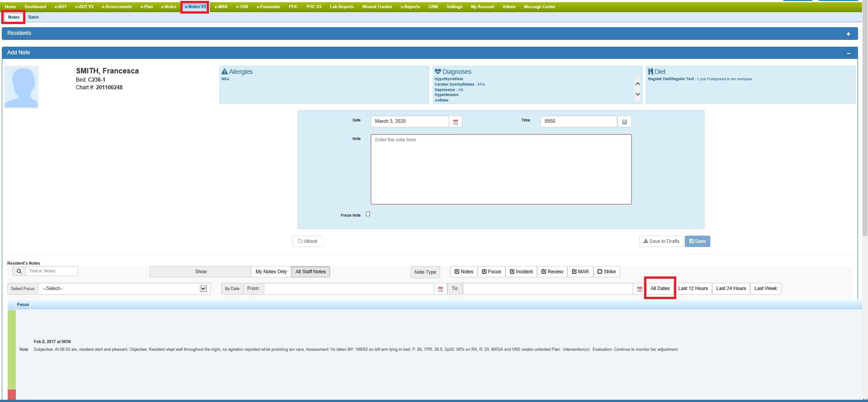Open the note Date calendar picker icon
Image resolution: width=868 pixels, height=402 pixels.
pyautogui.click(x=455, y=122)
